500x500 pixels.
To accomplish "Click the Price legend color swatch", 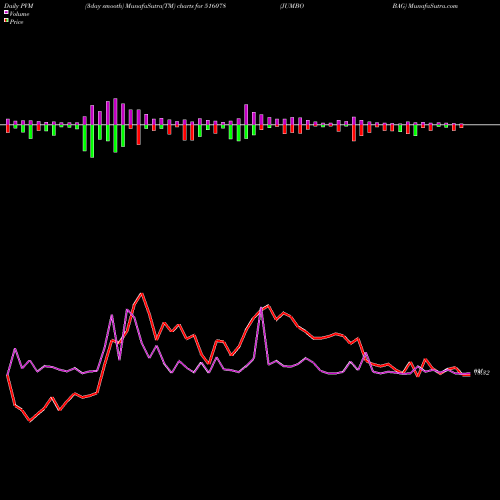I will 6,21.
